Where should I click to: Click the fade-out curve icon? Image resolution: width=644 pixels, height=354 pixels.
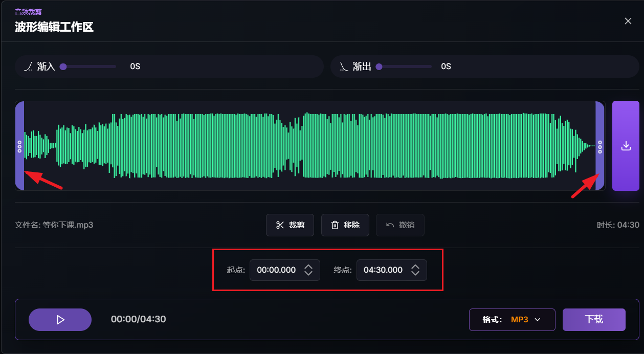point(344,67)
